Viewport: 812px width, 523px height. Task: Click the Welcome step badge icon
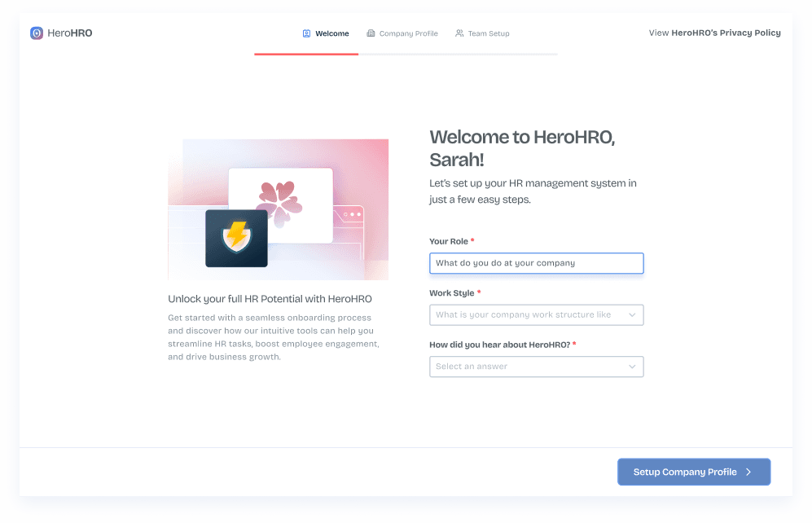click(306, 33)
